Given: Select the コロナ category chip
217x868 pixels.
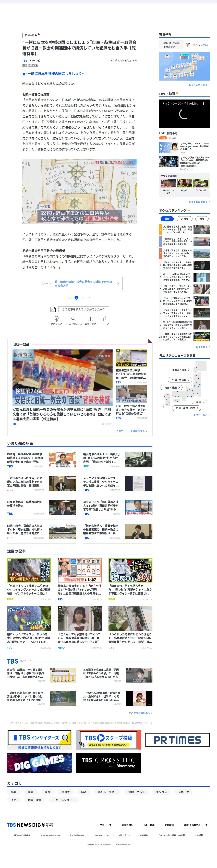Looking at the screenshot, I should point(66,792).
